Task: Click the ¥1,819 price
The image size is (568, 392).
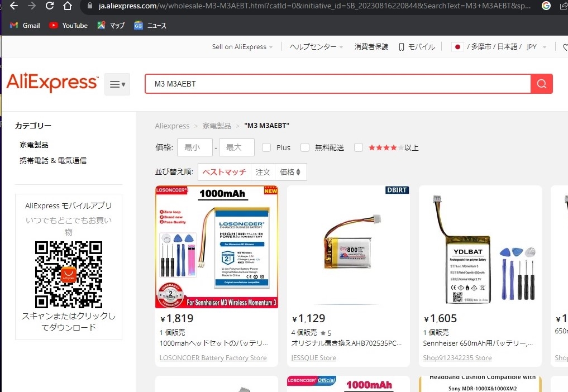Action: (177, 318)
